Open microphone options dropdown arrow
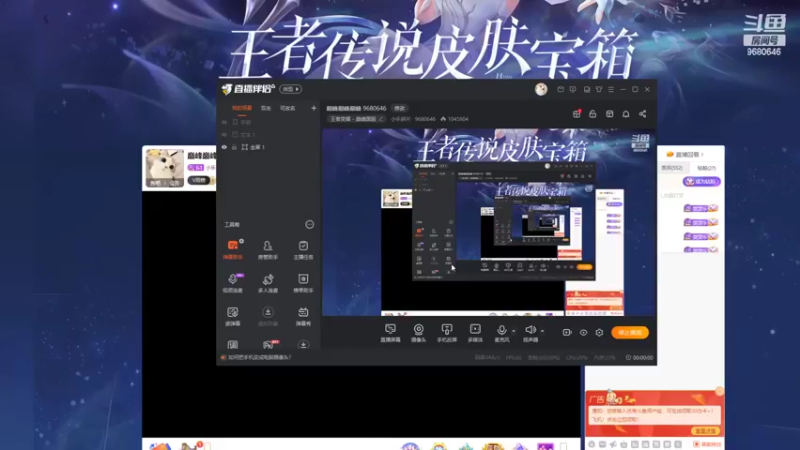 point(513,331)
